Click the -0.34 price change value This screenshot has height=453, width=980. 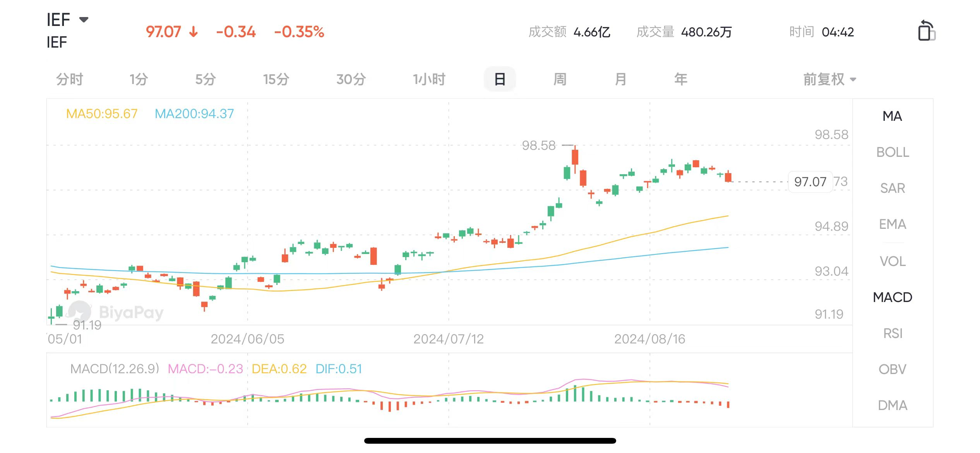point(236,32)
